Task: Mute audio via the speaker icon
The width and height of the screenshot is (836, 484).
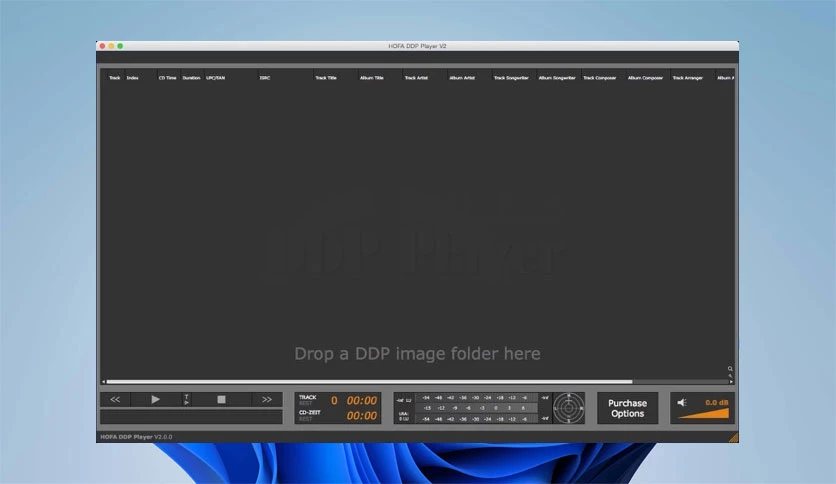Action: [682, 402]
